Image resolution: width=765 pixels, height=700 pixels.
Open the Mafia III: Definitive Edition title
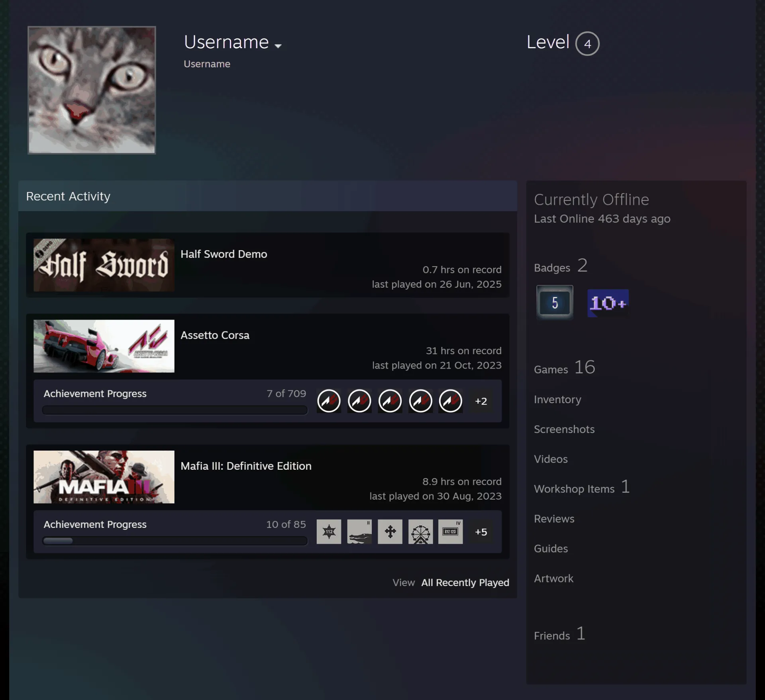click(x=246, y=466)
